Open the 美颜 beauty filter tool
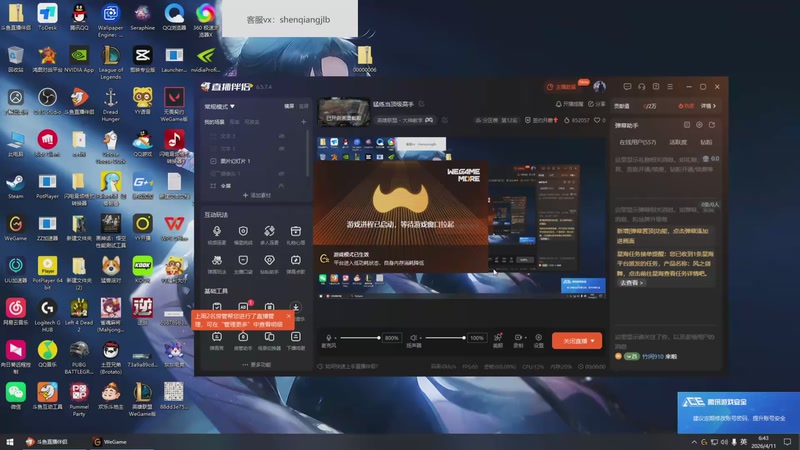The height and width of the screenshot is (450, 800). (498, 340)
